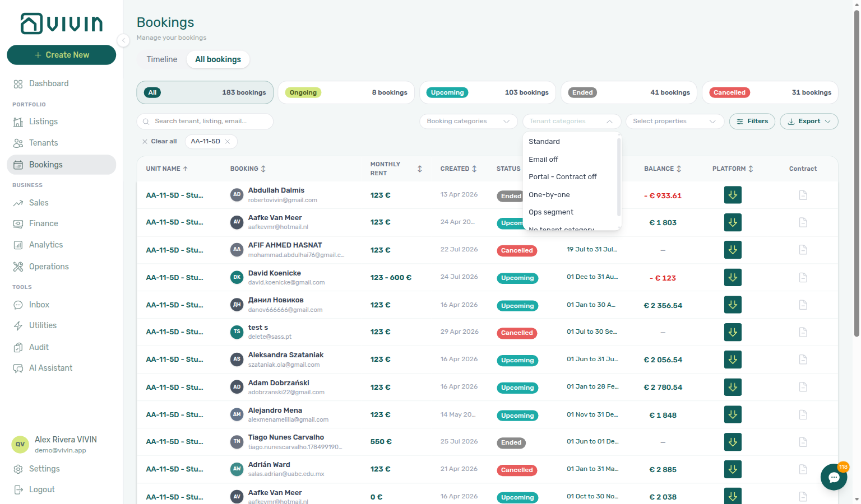Select the All bookings tab

[218, 59]
